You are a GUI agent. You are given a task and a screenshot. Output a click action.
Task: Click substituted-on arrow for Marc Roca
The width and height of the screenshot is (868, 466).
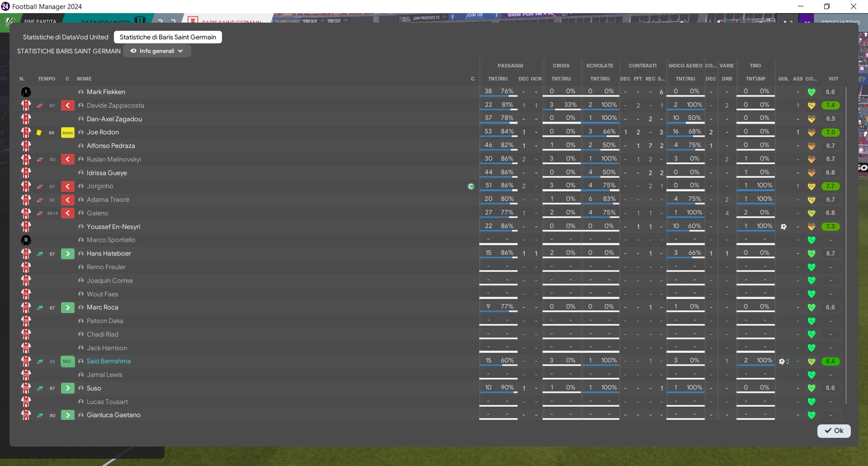coord(67,308)
